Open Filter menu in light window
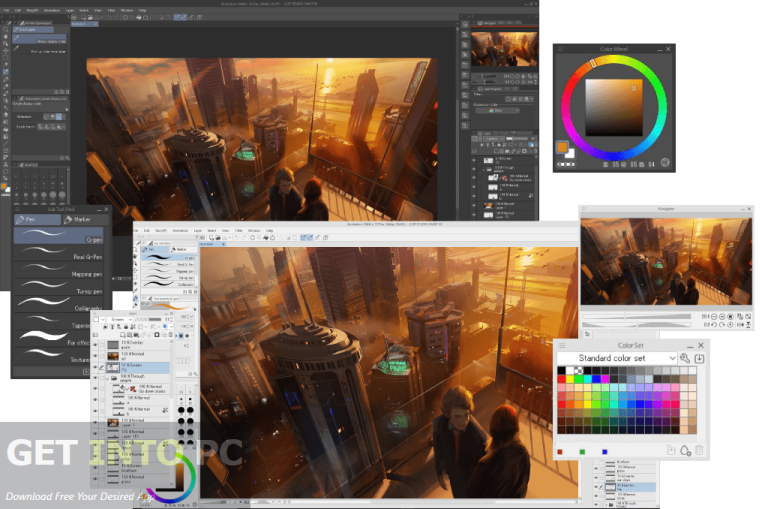The height and width of the screenshot is (509, 768). click(x=239, y=230)
